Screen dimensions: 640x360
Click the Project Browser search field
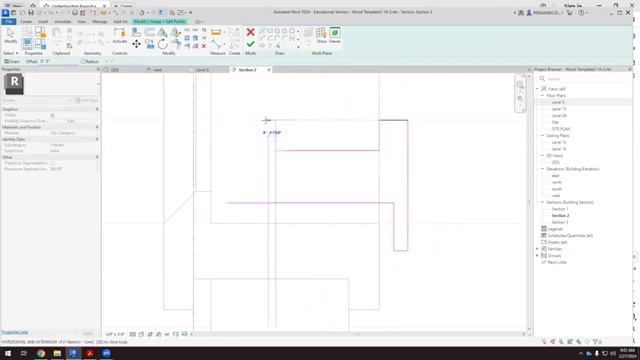point(584,79)
